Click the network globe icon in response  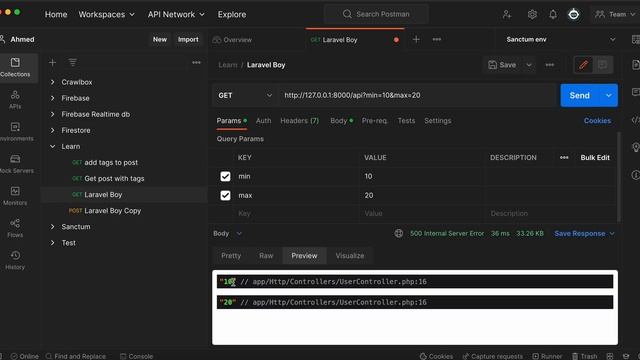399,233
